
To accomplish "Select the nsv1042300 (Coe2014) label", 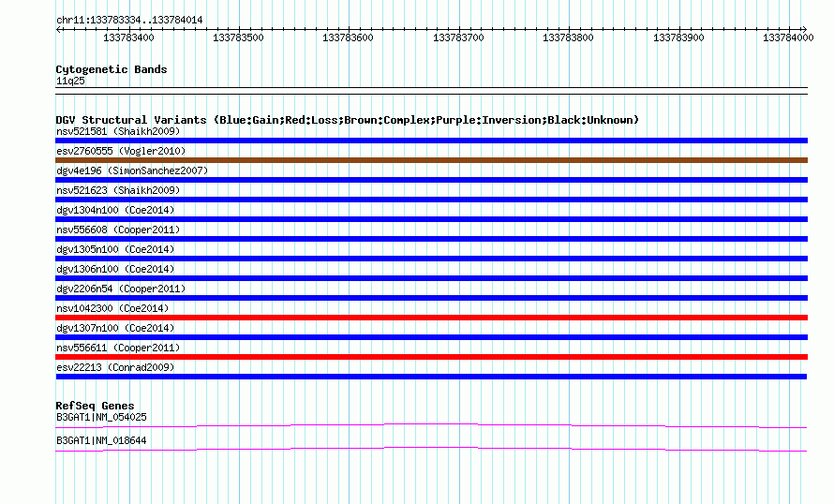I will click(x=112, y=308).
